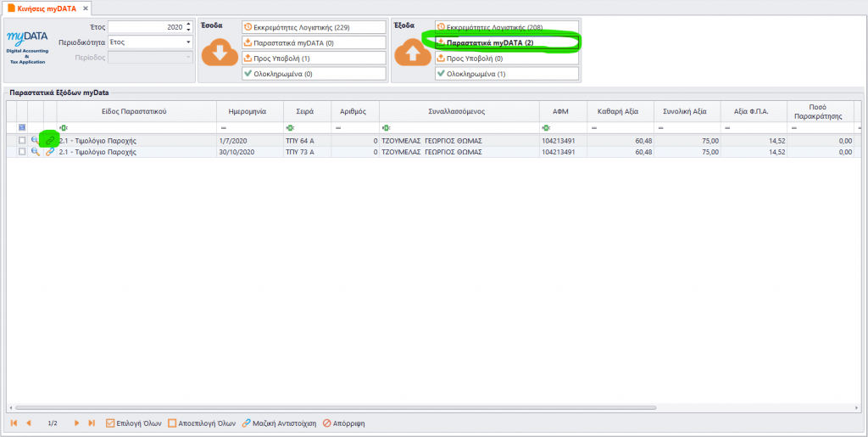This screenshot has height=437, width=868.
Task: Tick the checkbox for the 1/7/2020 invoice row
Action: [22, 141]
